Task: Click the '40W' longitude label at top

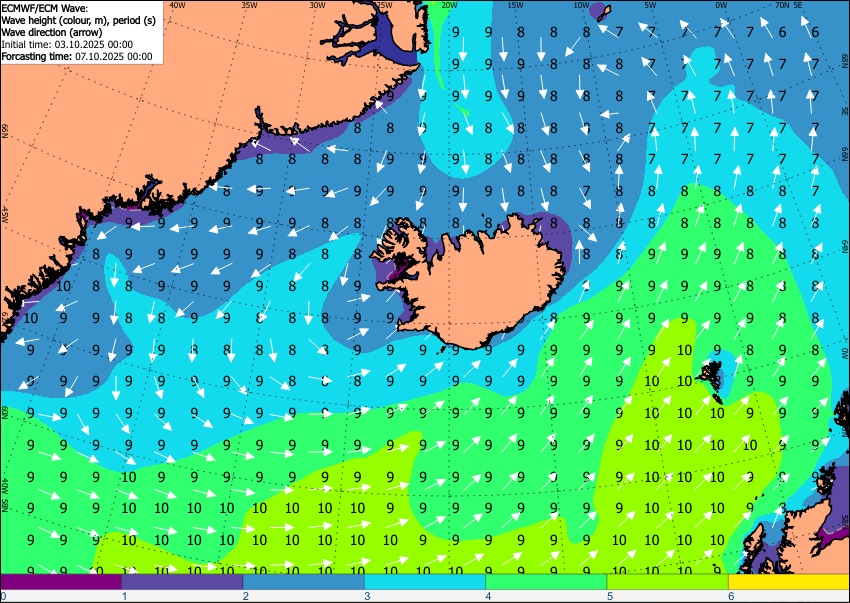Action: pyautogui.click(x=177, y=5)
